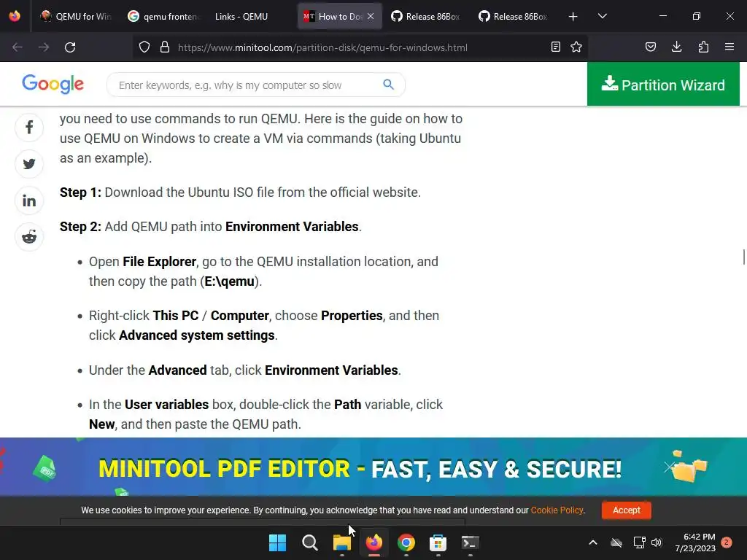Viewport: 747px width, 560px height.
Task: Click the 'E:\qemu' path text
Action: [x=229, y=281]
